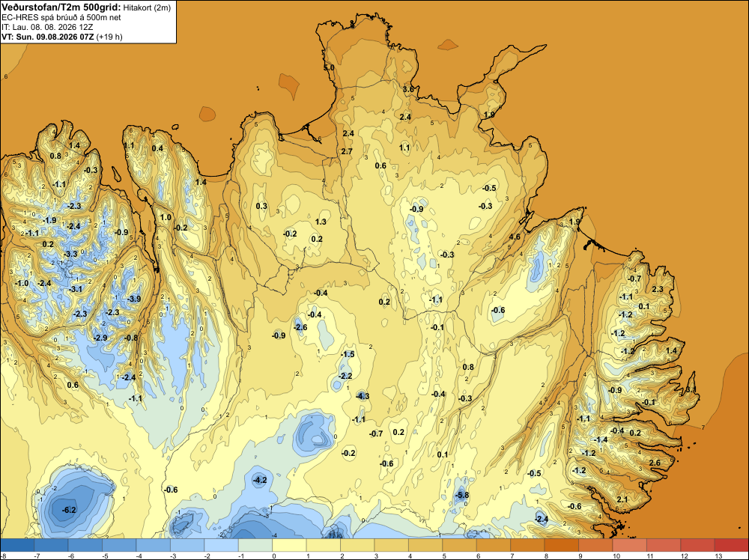The image size is (749, 560).
Task: Click the legend swatch labeled 9
Action: (x=595, y=545)
